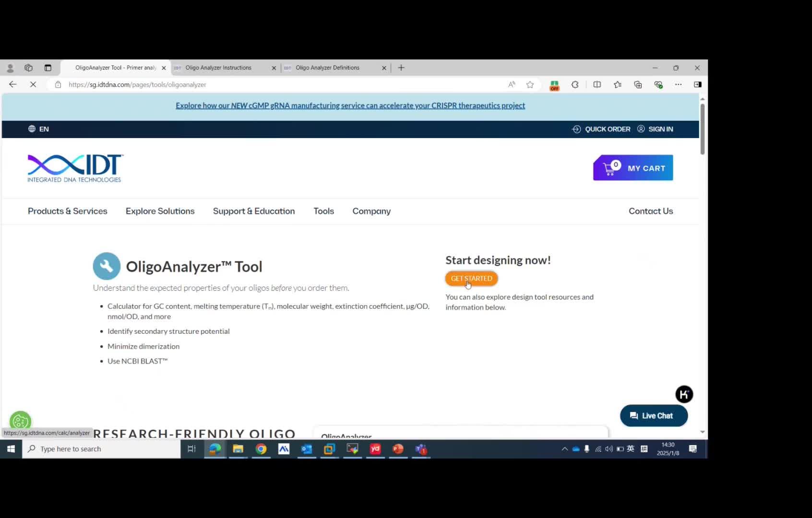Screen dimensions: 812x518
Task: Add page to favorites via star icon
Action: (x=530, y=84)
